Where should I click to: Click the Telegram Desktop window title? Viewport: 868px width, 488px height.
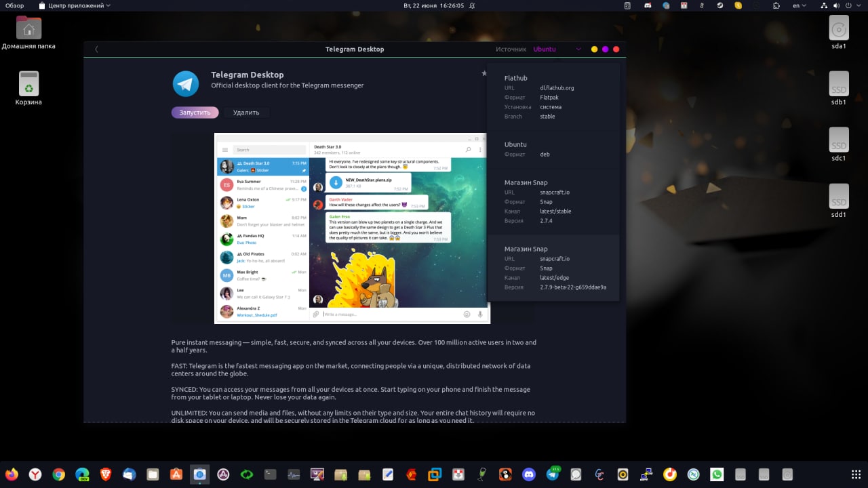pyautogui.click(x=355, y=49)
